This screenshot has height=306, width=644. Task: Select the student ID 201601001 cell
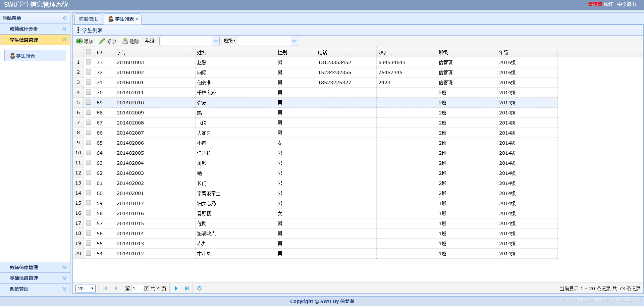pos(155,83)
